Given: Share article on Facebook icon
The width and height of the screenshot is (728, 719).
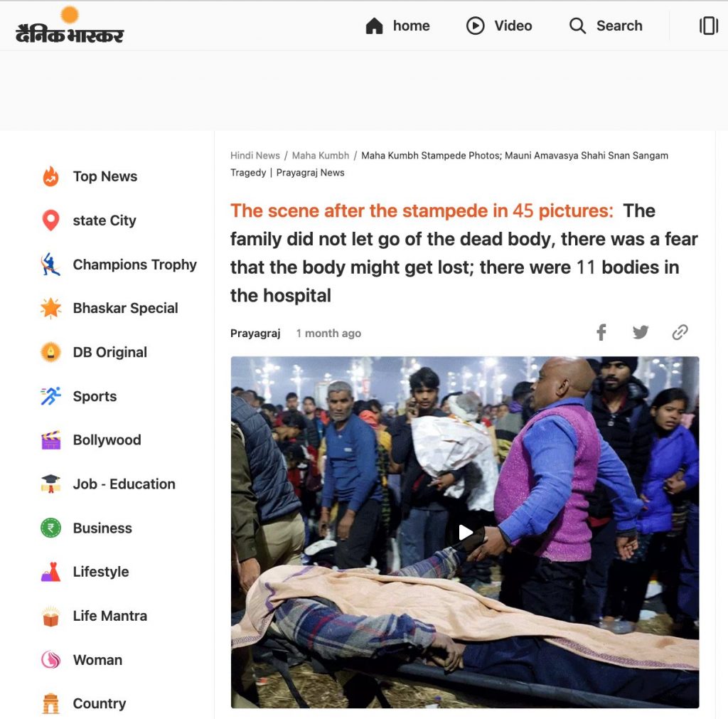Looking at the screenshot, I should (x=601, y=332).
